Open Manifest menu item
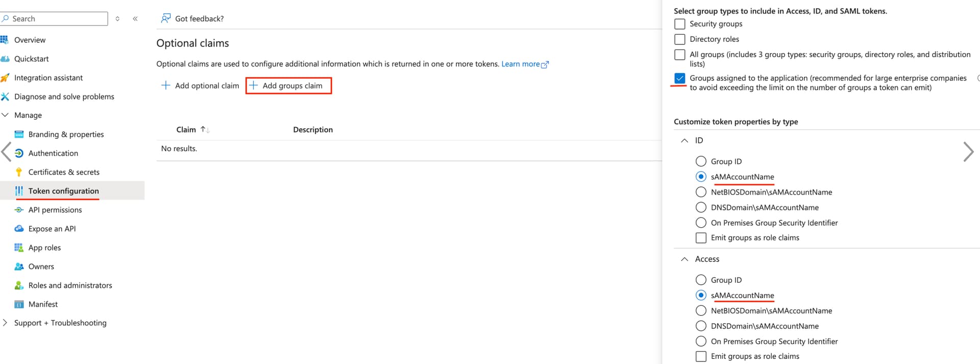 tap(43, 304)
